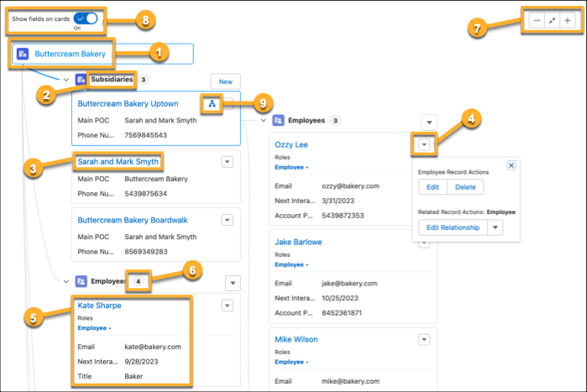Open dropdown next to Edit Relationship
This screenshot has height=392, width=587.
(495, 227)
